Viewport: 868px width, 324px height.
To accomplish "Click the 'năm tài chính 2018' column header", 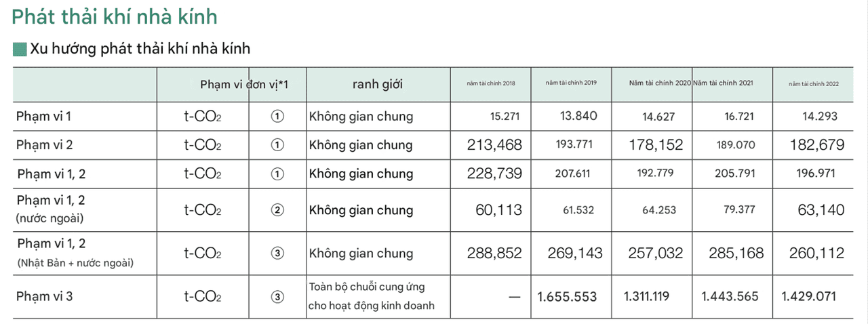I will tap(491, 83).
